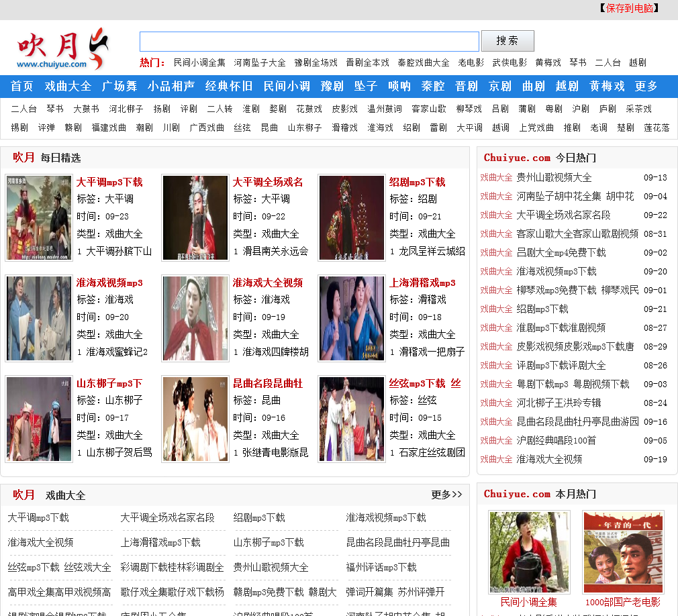Click the red title 昆曲名段昆曲牡
Screen dimensions: 678x616
tap(268, 383)
